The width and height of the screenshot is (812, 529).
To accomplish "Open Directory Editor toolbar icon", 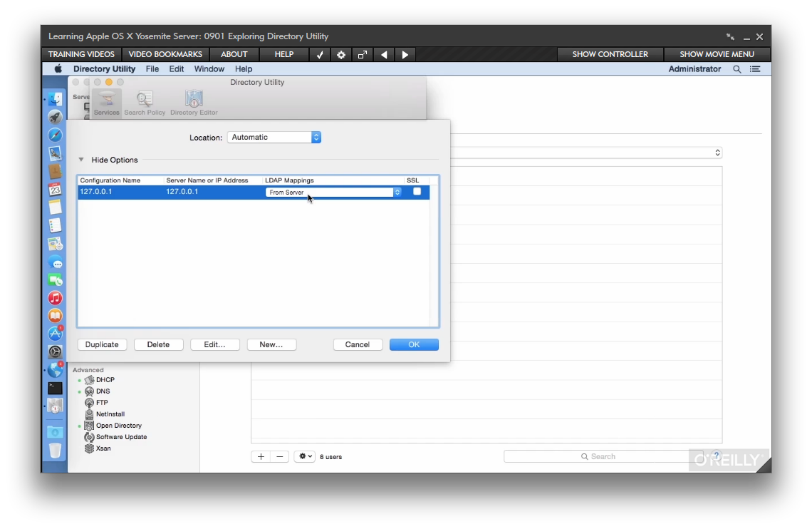I will point(194,103).
